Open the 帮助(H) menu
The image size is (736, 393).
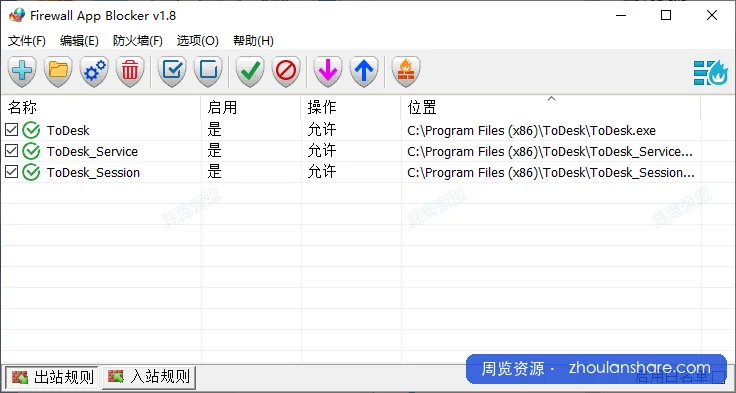click(x=253, y=41)
